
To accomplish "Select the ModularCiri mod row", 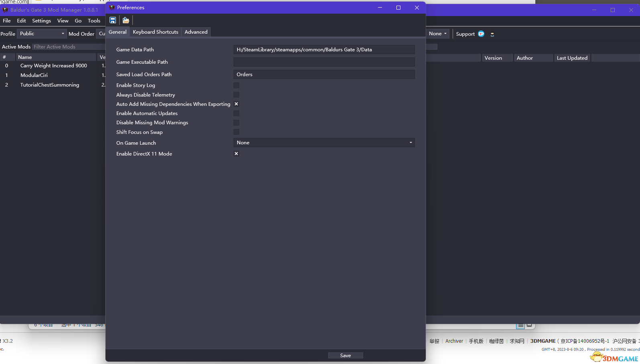I will click(34, 75).
